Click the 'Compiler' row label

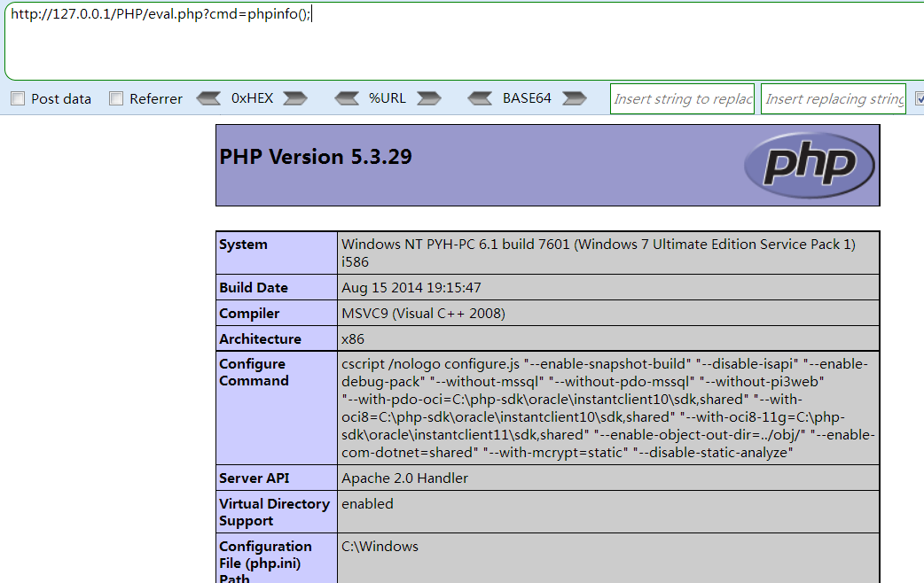[249, 314]
